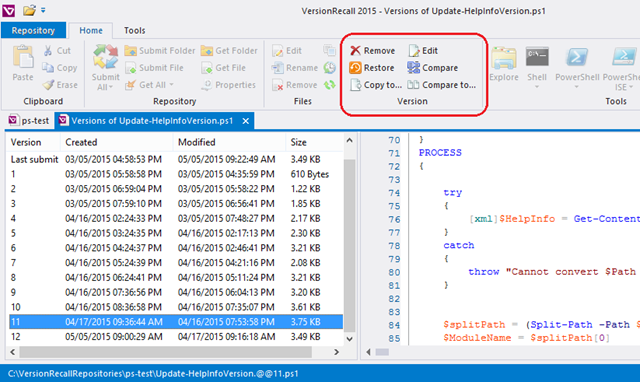The height and width of the screenshot is (382, 640).
Task: Select the Last submit version row
Action: (176, 159)
